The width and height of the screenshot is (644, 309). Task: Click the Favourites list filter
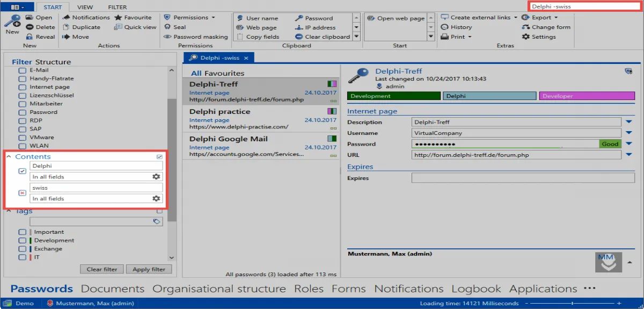[x=224, y=73]
